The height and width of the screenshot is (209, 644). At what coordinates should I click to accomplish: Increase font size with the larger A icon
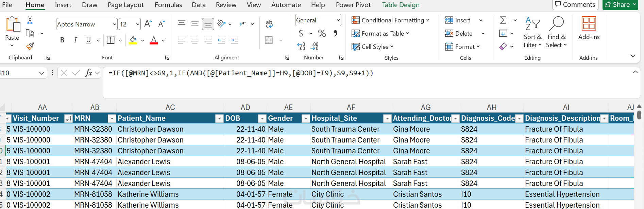(148, 24)
